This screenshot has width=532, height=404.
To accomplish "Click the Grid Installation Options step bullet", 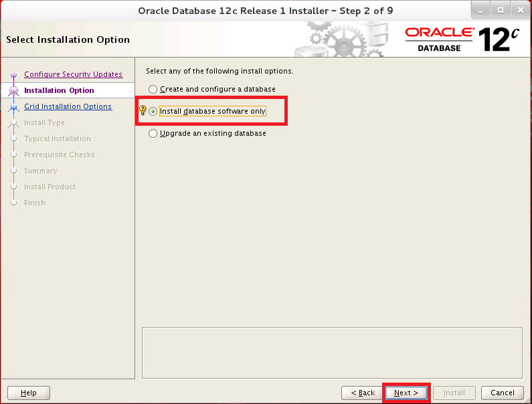I will tap(13, 107).
